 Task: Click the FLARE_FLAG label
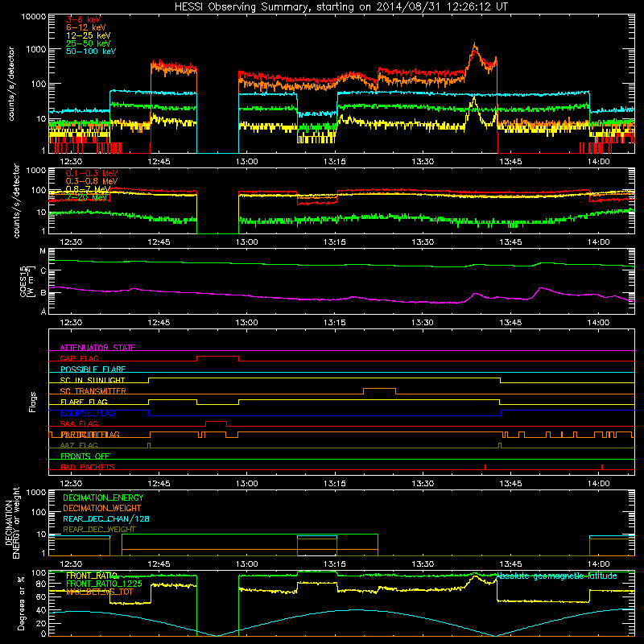click(x=84, y=402)
